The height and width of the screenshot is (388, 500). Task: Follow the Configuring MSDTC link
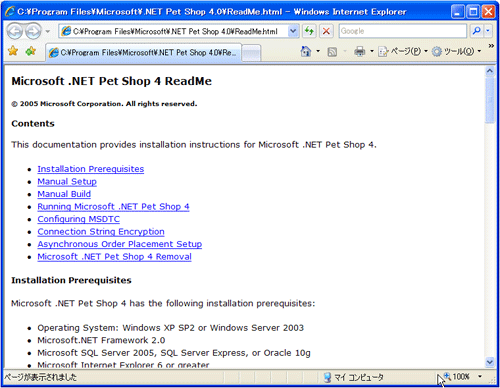[78, 219]
